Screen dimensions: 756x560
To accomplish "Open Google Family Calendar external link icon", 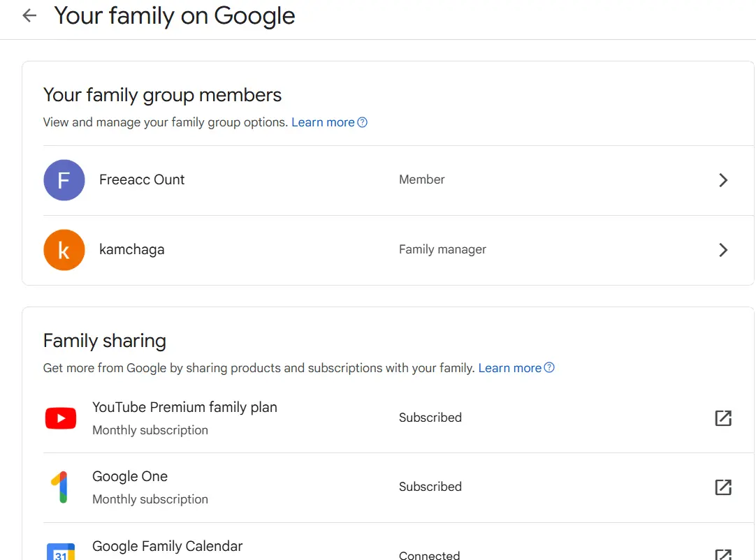I will click(723, 554).
